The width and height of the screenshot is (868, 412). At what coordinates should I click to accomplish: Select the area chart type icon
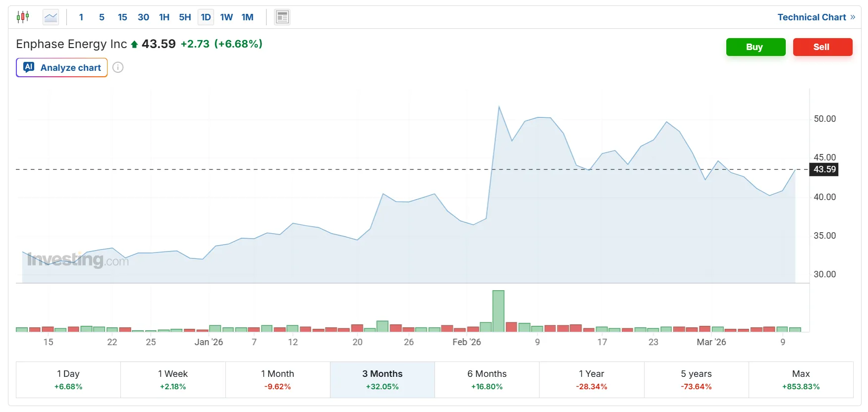click(51, 17)
